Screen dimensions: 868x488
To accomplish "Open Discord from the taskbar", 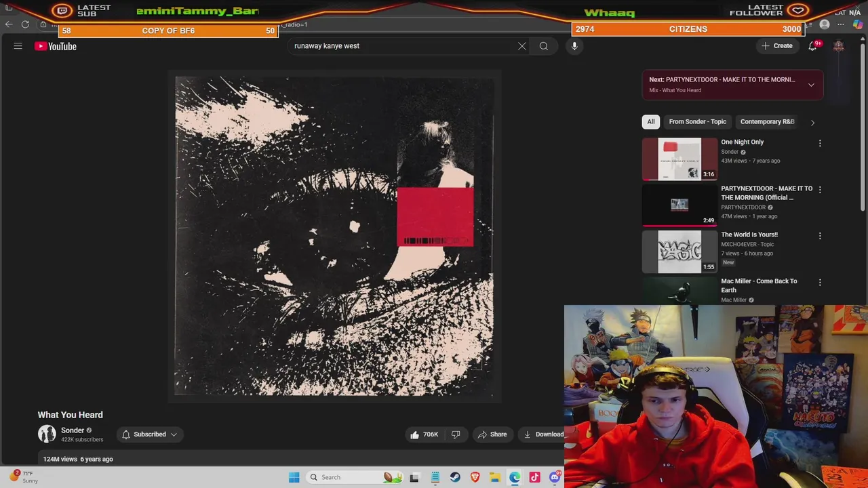I will point(555,477).
